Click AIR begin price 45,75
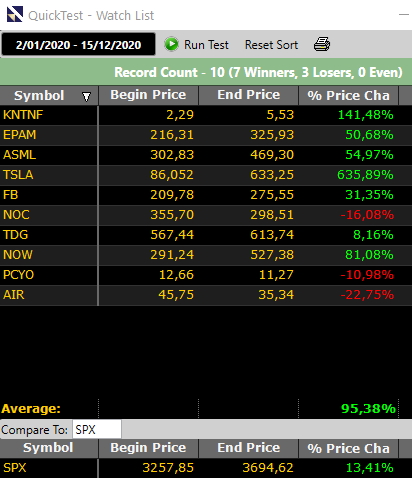 176,295
